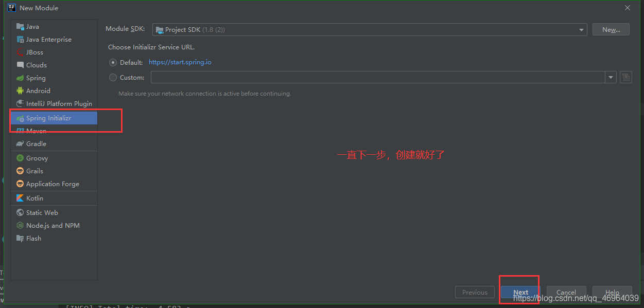Choose the Default service URL radio

[x=113, y=62]
